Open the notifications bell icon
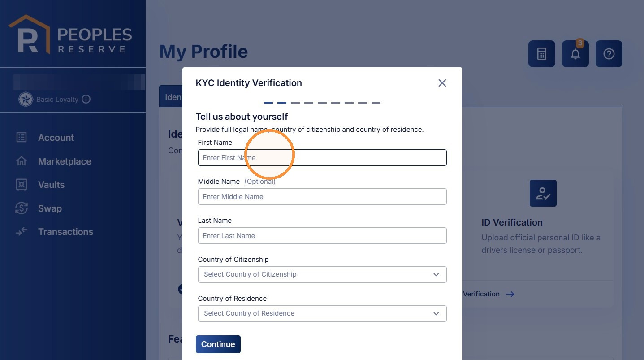 point(575,54)
